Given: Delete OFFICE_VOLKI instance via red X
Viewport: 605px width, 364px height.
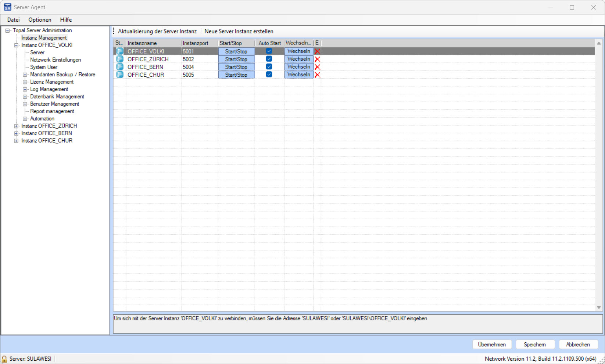Looking at the screenshot, I should (x=317, y=51).
